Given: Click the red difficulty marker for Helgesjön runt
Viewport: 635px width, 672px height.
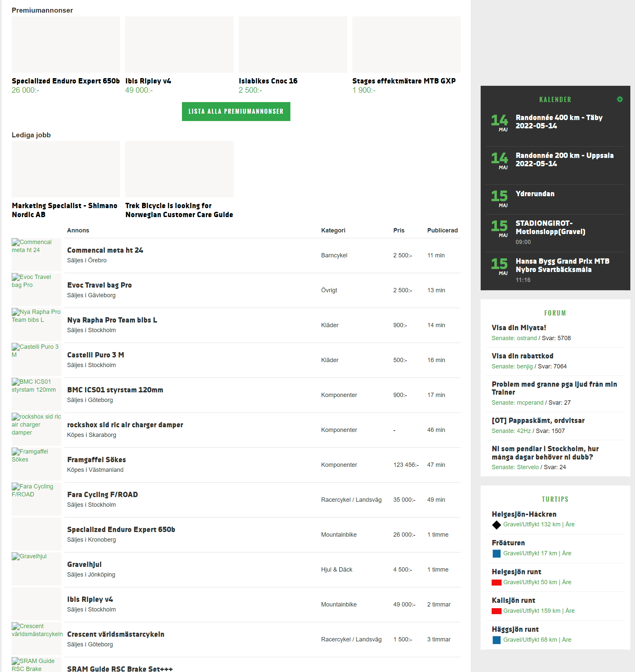Looking at the screenshot, I should [496, 582].
